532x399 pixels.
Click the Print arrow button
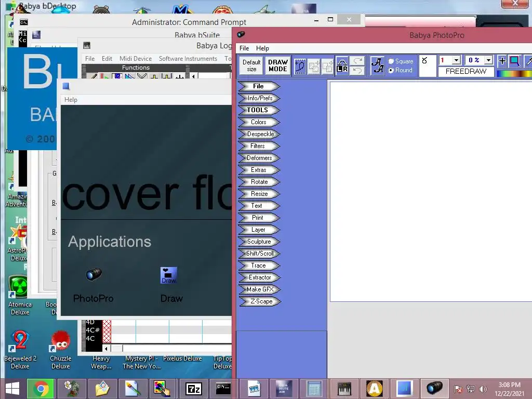[x=259, y=218]
